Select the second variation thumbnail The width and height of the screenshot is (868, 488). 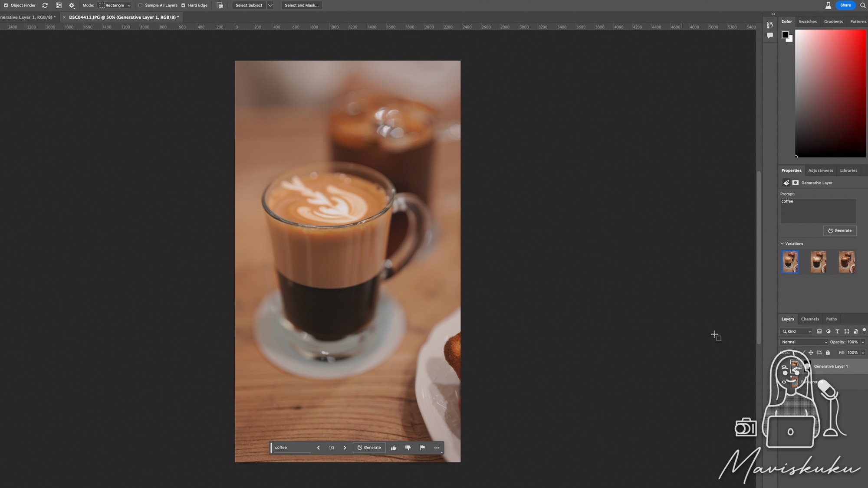click(x=819, y=262)
